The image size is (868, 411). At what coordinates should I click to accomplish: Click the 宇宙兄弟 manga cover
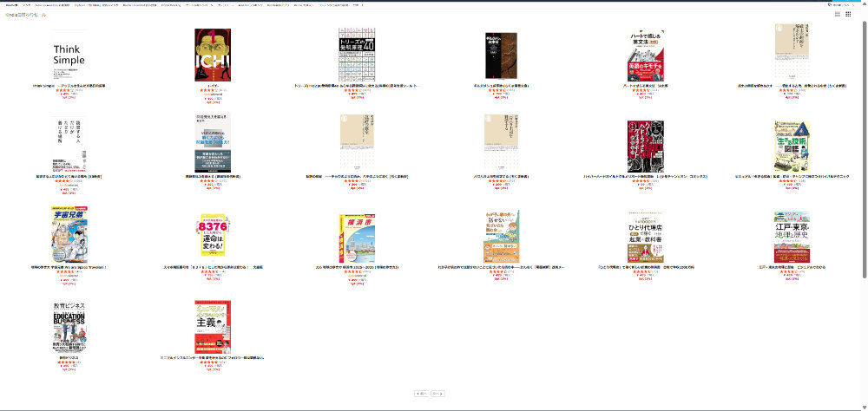click(x=69, y=235)
